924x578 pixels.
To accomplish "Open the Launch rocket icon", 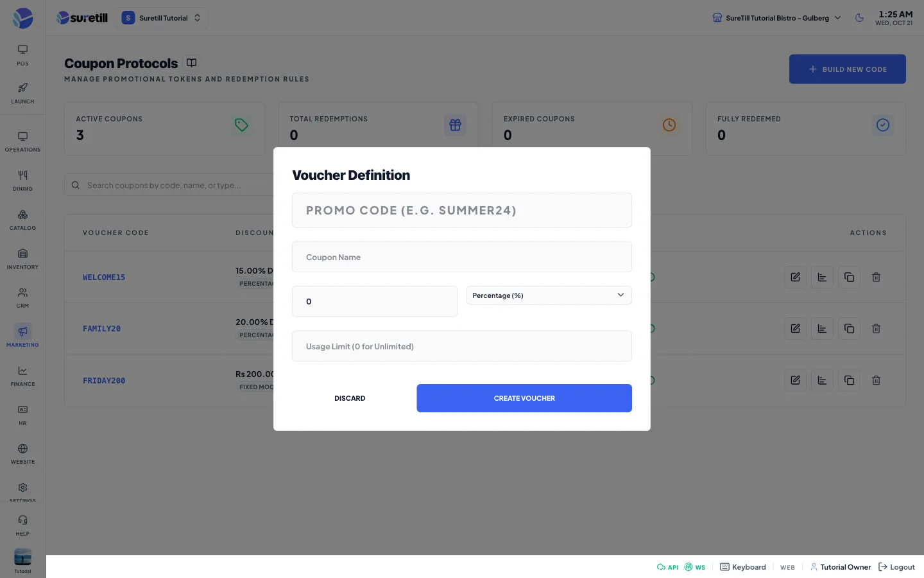I will [22, 93].
